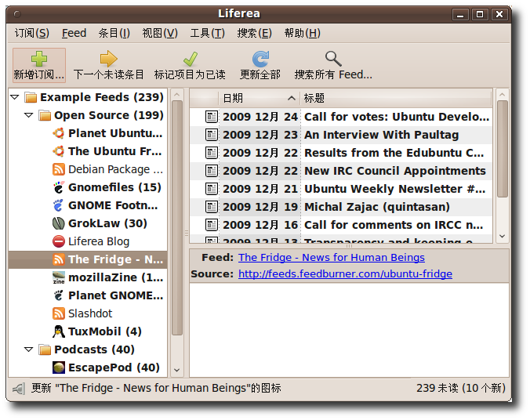Viewport: 530px width, 420px height.
Task: Open The Fridge - News for Human Beings link
Action: [331, 258]
